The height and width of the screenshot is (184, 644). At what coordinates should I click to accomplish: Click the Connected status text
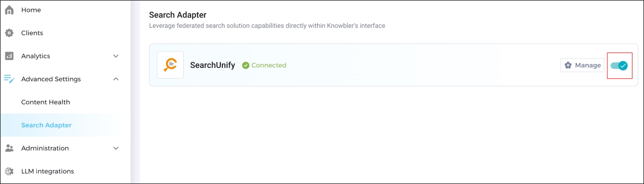coord(269,65)
